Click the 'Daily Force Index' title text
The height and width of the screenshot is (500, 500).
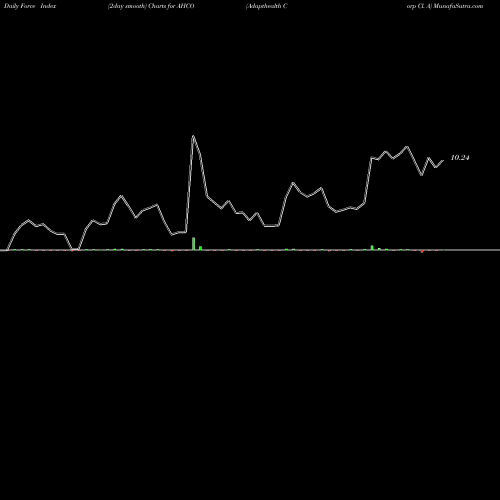tap(30, 6)
